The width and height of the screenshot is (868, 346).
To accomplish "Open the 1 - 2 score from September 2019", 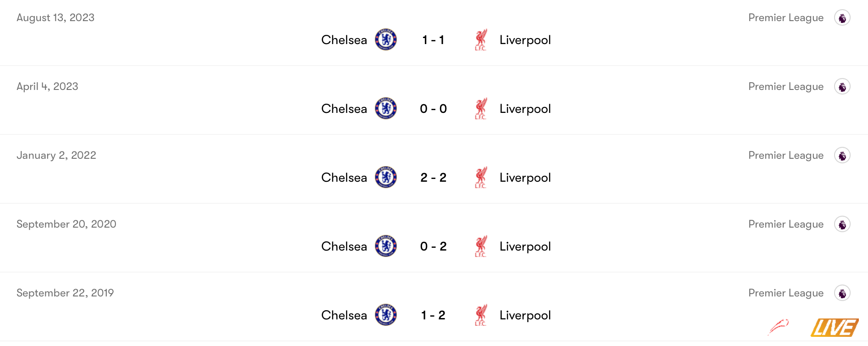I will click(x=433, y=315).
